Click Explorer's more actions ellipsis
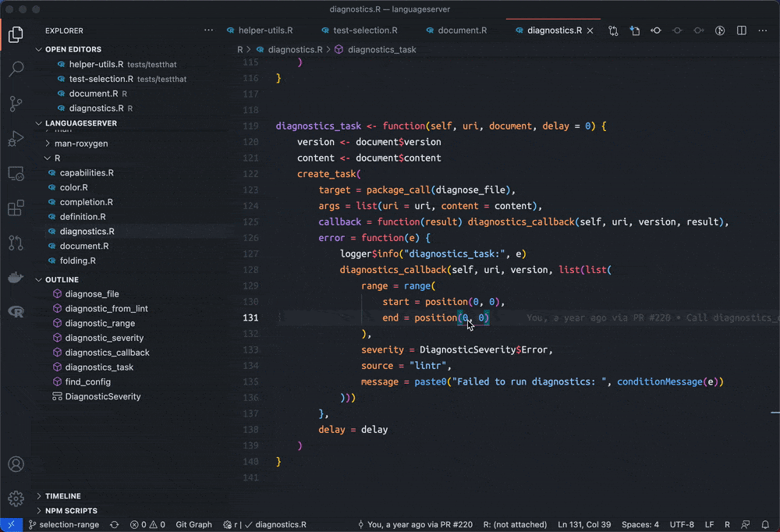Screen dimensions: 780x532 (x=208, y=30)
